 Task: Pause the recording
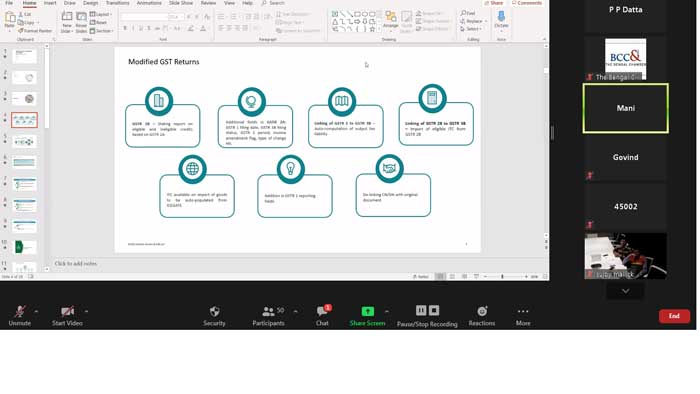click(421, 310)
